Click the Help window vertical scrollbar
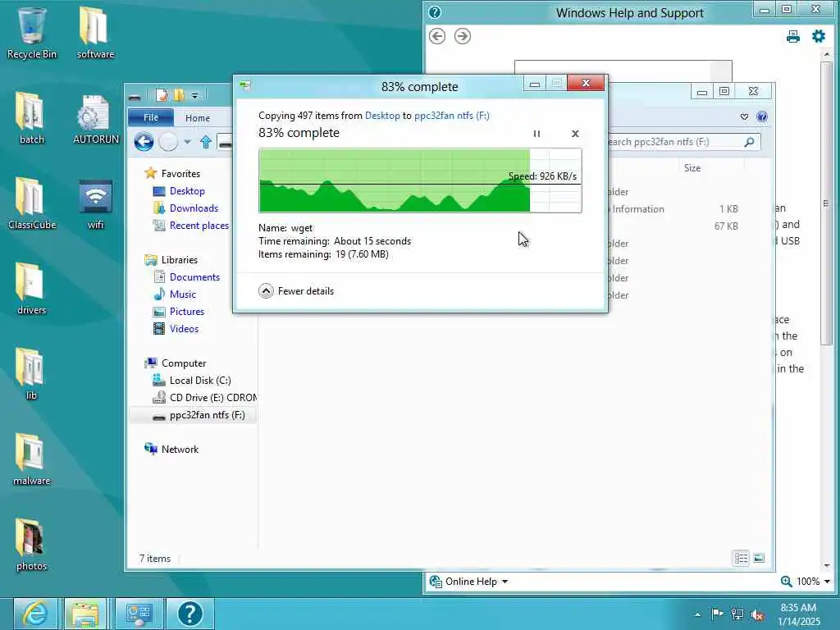This screenshot has width=840, height=630. 827,203
